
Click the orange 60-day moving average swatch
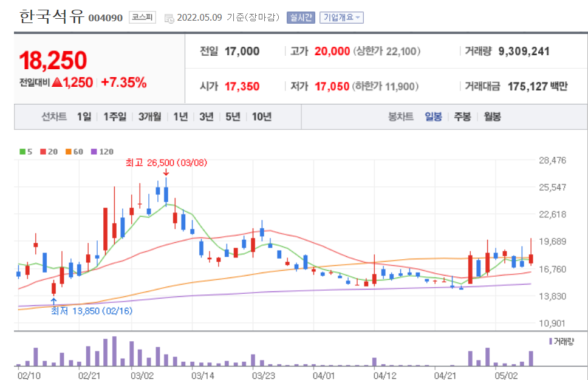tap(68, 152)
